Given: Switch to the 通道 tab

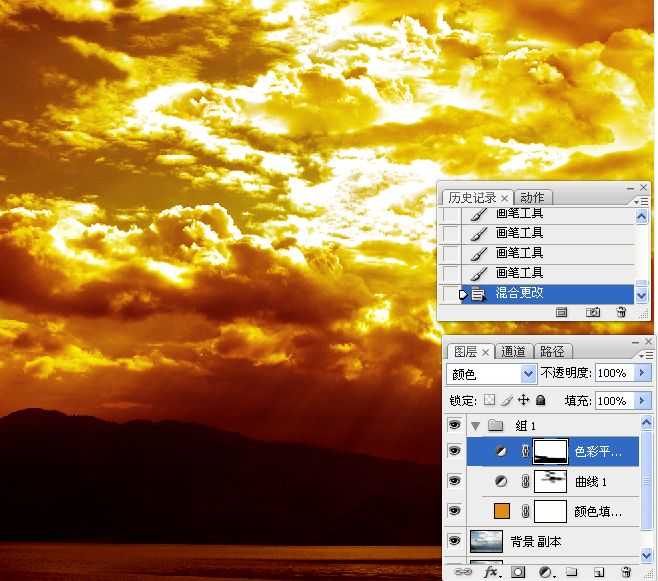Looking at the screenshot, I should 513,352.
